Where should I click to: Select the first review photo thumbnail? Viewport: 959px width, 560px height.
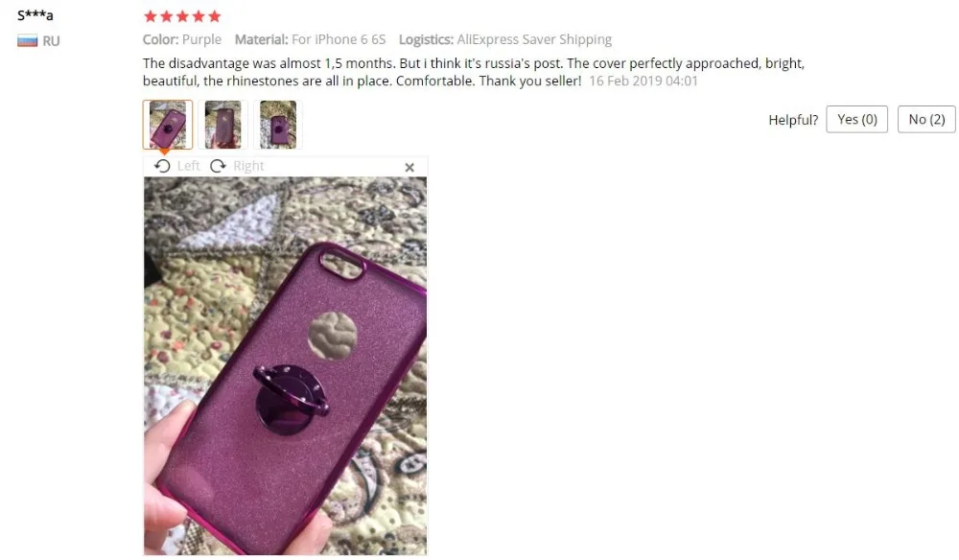pyautogui.click(x=168, y=125)
